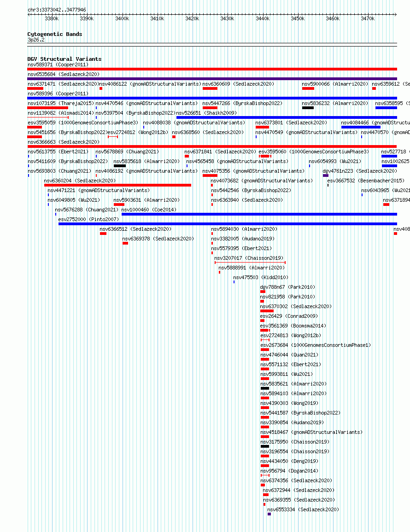The height and width of the screenshot is (532, 410).
Task: Click nsv6366663 (Sedlazeck2020) label
Action: point(64,142)
